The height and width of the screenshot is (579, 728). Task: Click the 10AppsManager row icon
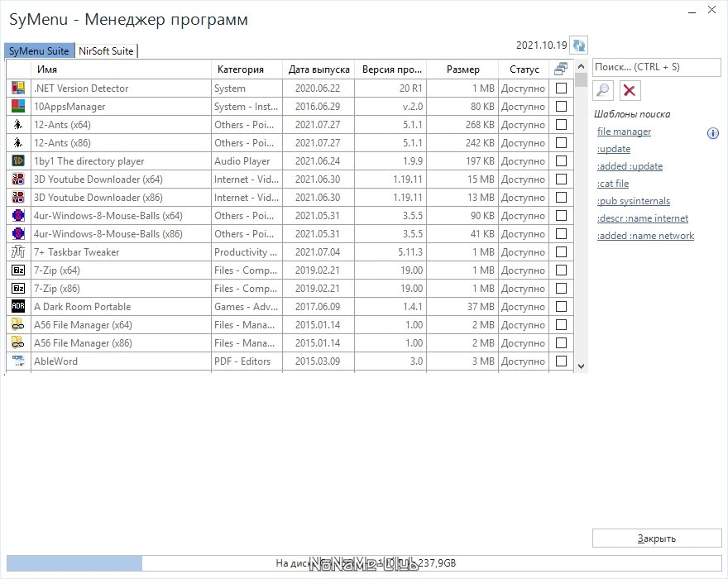18,107
